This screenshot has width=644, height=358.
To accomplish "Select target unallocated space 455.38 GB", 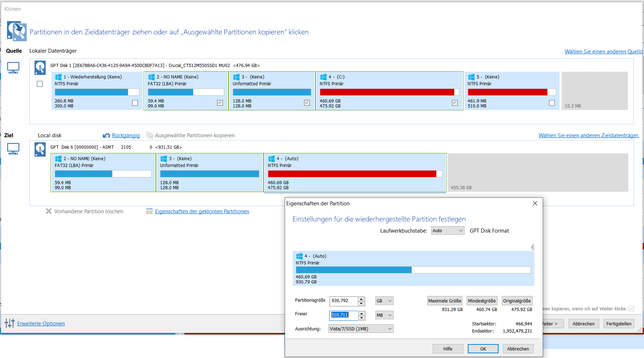I will (538, 173).
